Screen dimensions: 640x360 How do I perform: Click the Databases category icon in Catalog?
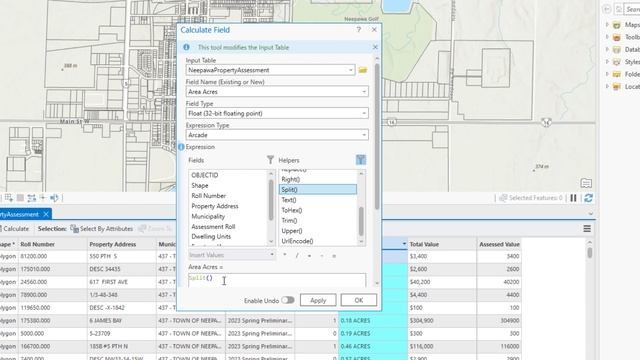617,49
